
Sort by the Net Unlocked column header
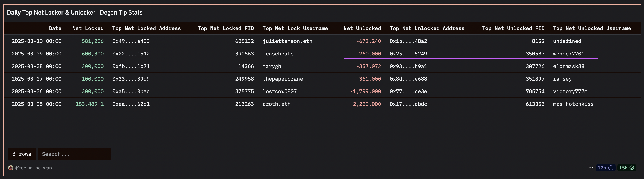pos(362,28)
